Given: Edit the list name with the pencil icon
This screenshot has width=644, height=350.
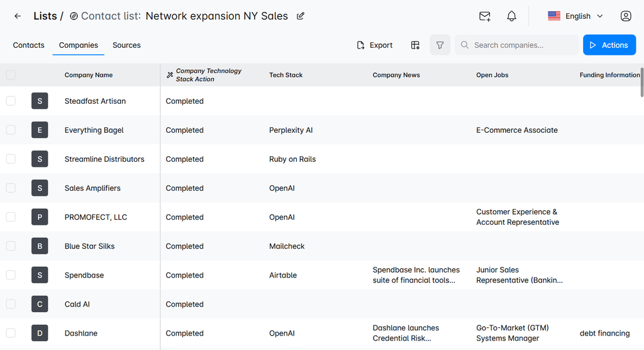Looking at the screenshot, I should tap(301, 16).
